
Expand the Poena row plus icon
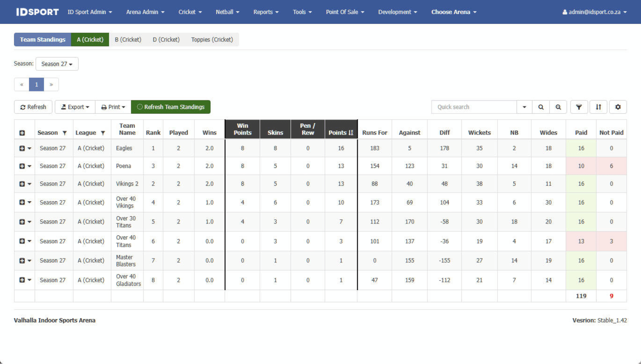coord(22,166)
